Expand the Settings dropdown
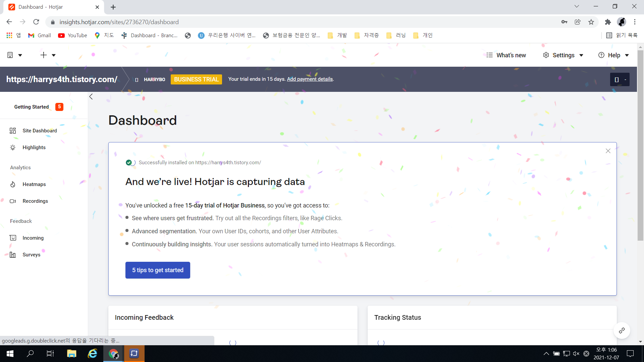Screen dimensions: 644x362 tap(563, 55)
